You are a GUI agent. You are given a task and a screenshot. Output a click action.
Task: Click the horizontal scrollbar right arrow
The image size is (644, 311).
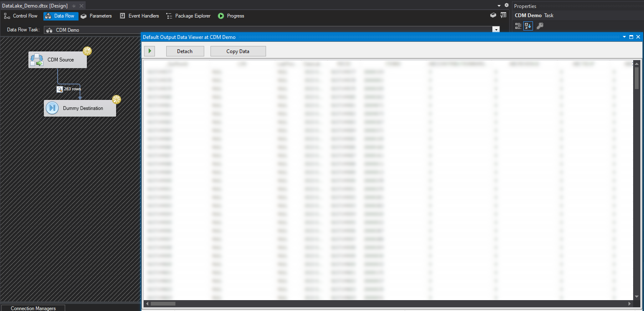click(x=630, y=304)
